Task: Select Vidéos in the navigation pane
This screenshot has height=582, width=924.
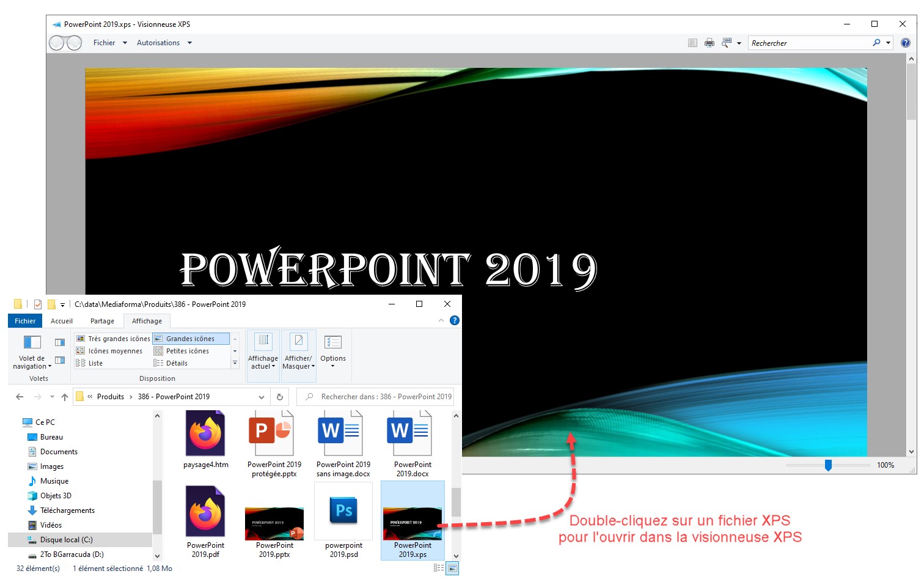Action: pyautogui.click(x=45, y=525)
